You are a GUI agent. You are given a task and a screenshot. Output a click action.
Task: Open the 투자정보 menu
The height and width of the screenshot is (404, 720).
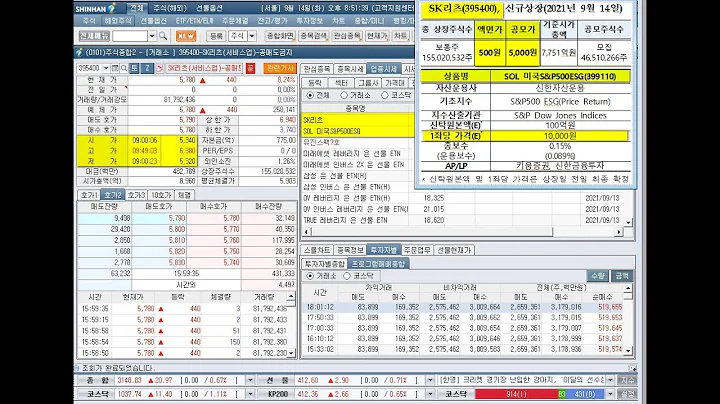[309, 21]
